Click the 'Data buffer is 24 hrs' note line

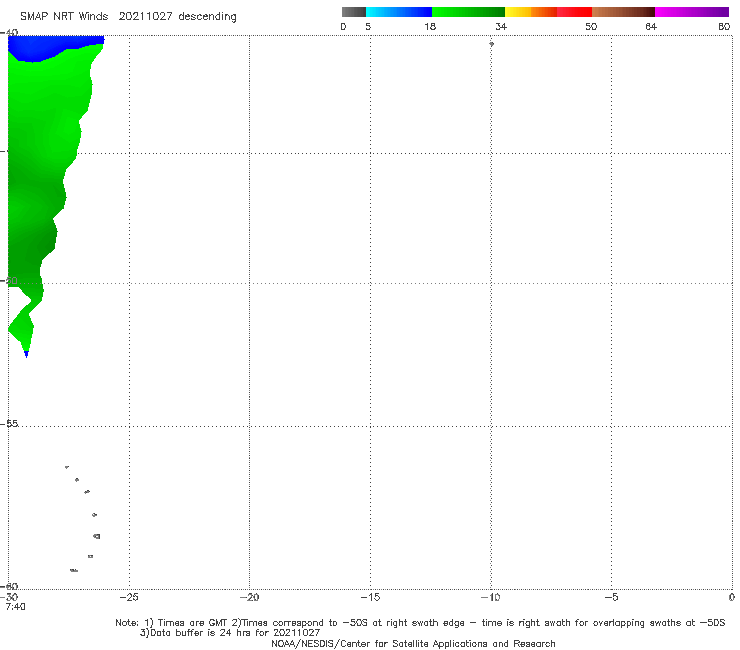point(230,633)
